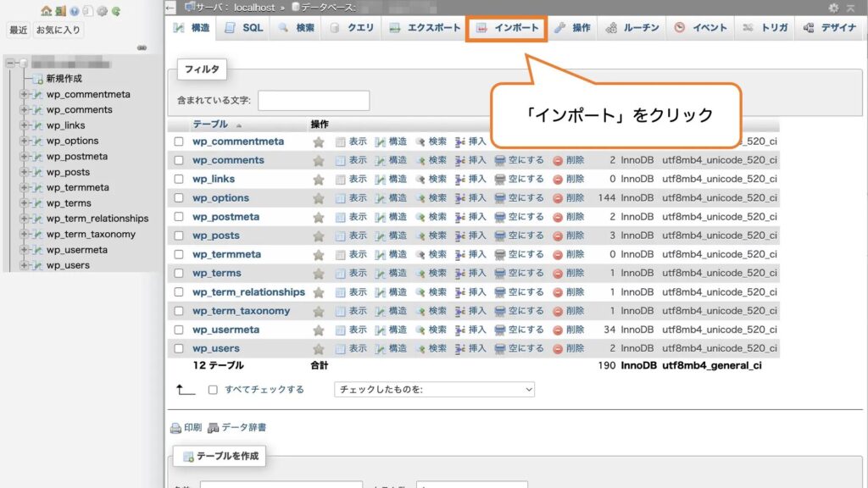Click the insert (挿入) icon for wp_posts
The width and height of the screenshot is (868, 488).
(x=460, y=236)
